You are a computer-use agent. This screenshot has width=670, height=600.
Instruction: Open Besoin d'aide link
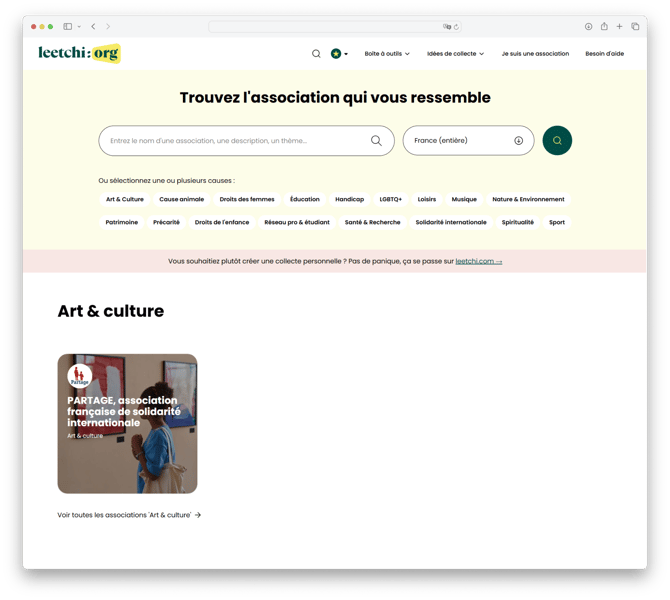(604, 54)
